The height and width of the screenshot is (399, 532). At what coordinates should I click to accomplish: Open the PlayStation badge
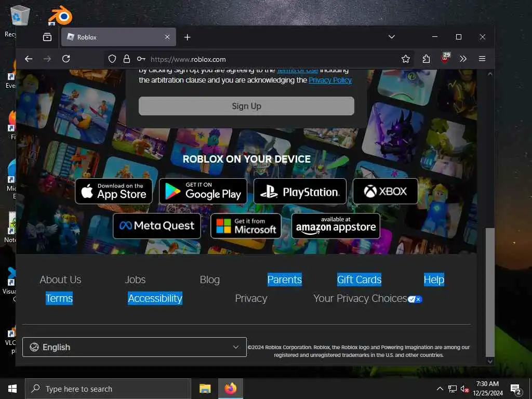(300, 191)
